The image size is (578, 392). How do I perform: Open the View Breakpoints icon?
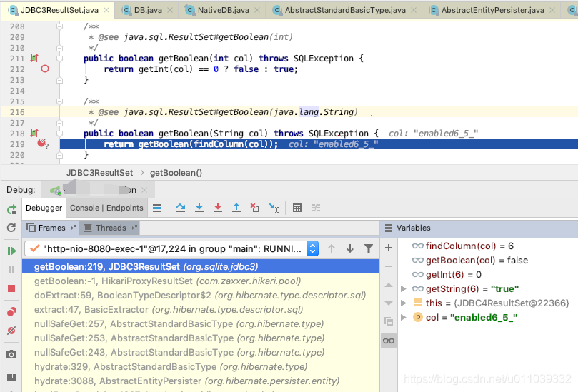tap(11, 312)
